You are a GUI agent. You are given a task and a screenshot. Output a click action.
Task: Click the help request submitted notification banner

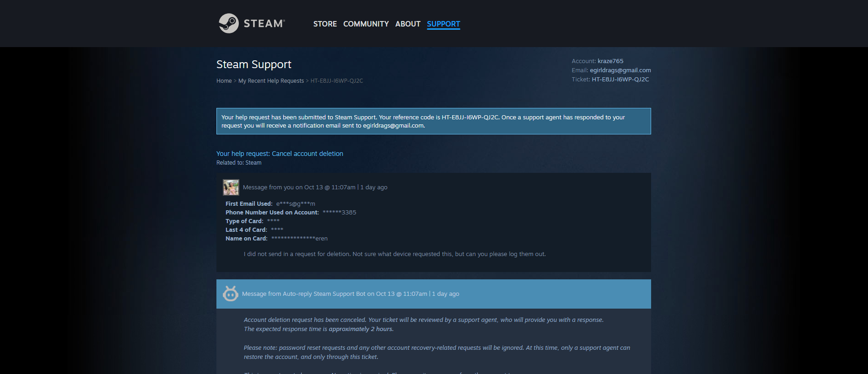[434, 121]
